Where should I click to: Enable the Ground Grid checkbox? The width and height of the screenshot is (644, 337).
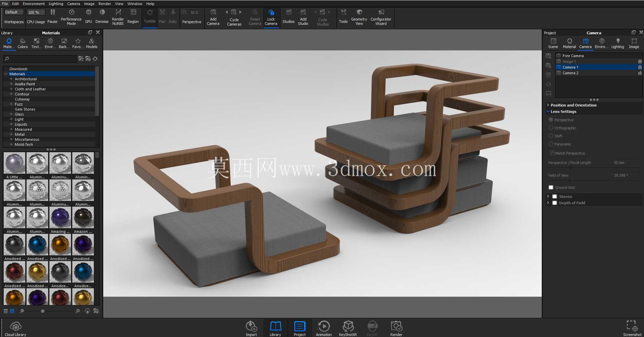click(551, 187)
